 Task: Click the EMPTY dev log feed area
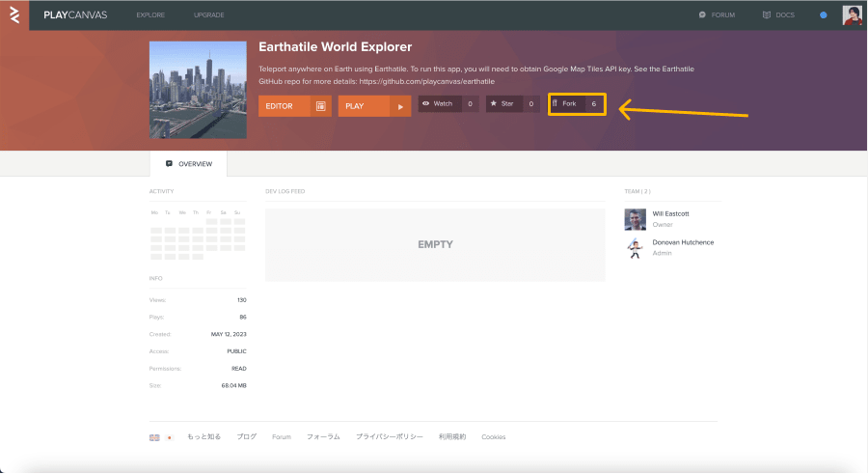tap(435, 244)
